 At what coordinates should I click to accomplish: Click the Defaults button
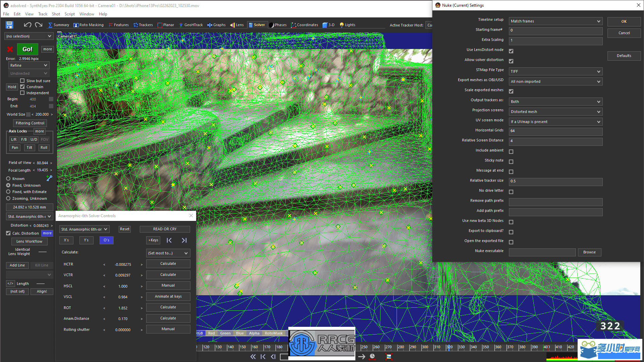pyautogui.click(x=624, y=56)
